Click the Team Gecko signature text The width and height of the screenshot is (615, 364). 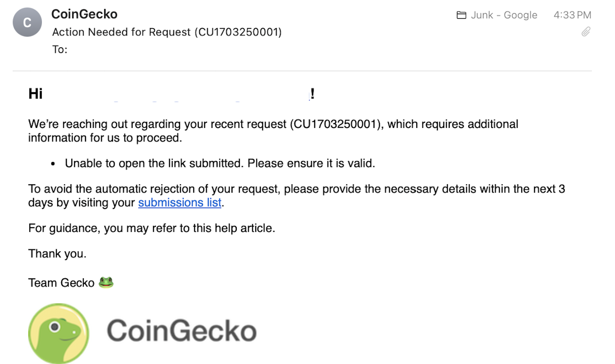(x=61, y=283)
